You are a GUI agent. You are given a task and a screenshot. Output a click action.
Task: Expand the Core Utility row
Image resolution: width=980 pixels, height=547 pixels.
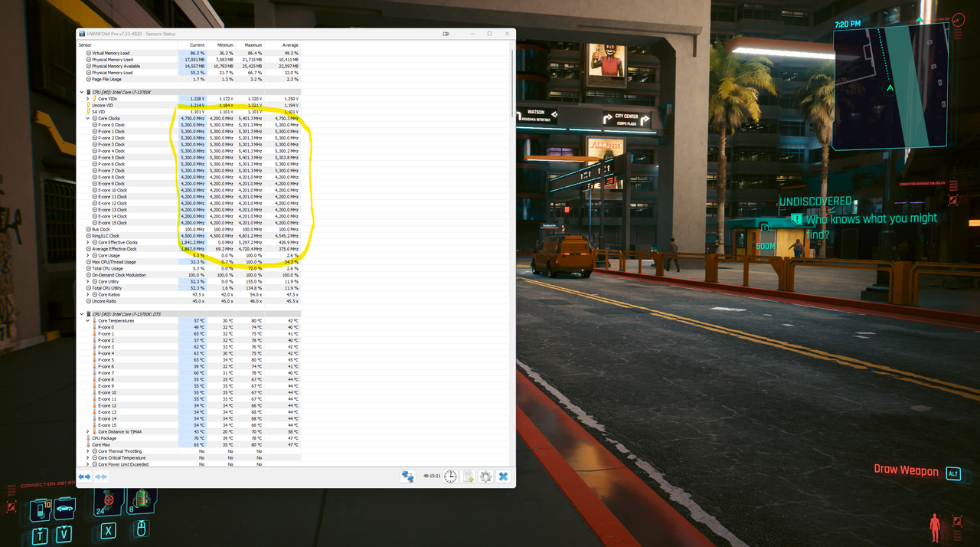pyautogui.click(x=88, y=281)
